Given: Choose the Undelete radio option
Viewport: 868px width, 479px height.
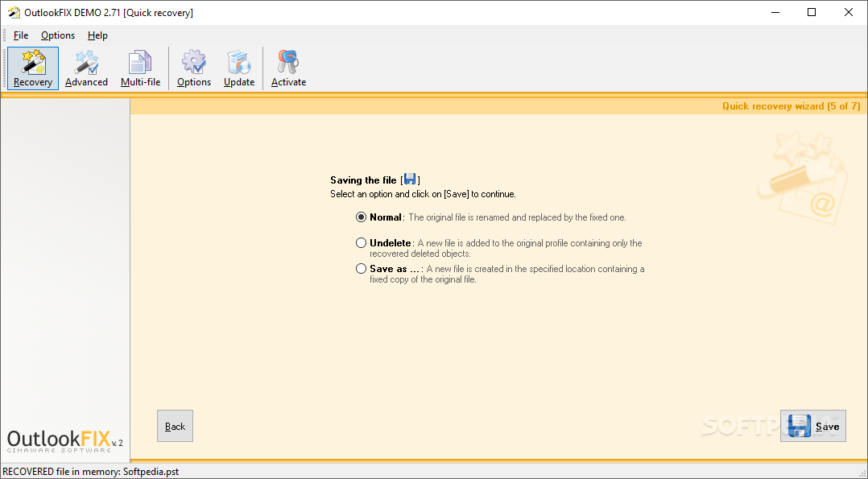Looking at the screenshot, I should tap(361, 242).
